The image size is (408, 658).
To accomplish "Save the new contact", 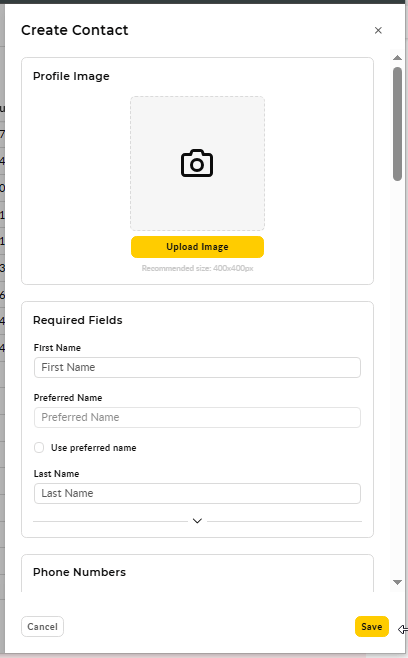I will [x=372, y=627].
